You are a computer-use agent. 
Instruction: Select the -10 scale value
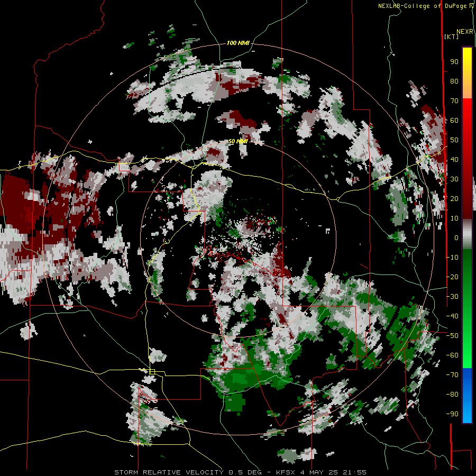pos(452,258)
